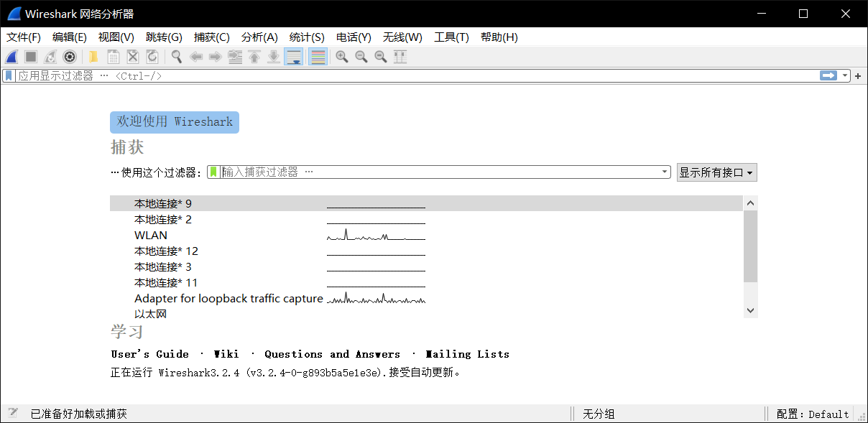This screenshot has width=868, height=423.
Task: Open the 统计(S) menu
Action: coord(307,37)
